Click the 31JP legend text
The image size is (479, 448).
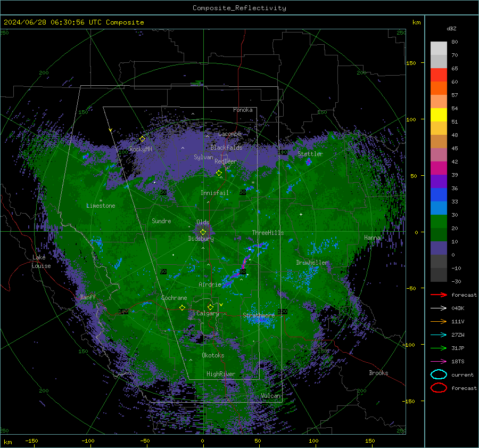click(x=458, y=348)
